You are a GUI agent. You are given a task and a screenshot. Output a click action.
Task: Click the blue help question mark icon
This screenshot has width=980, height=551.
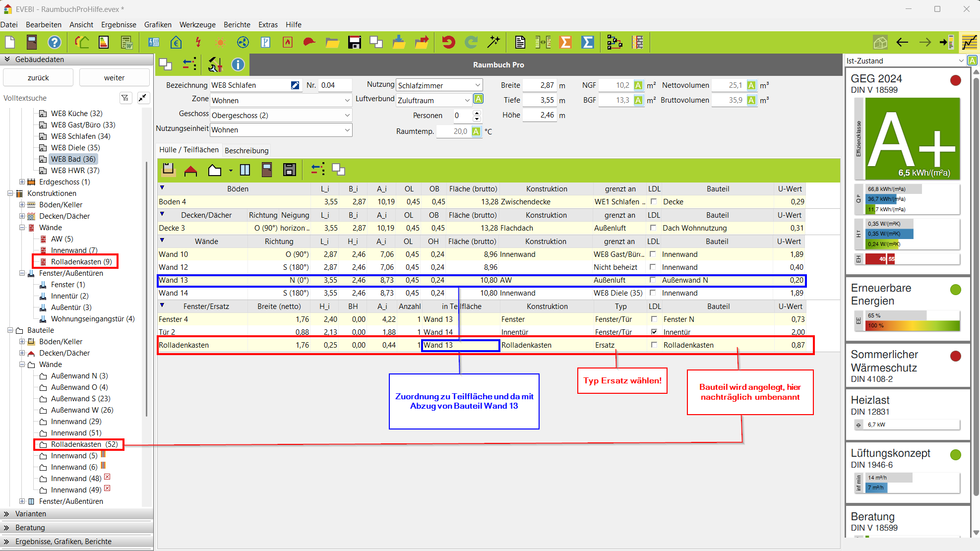tap(54, 43)
